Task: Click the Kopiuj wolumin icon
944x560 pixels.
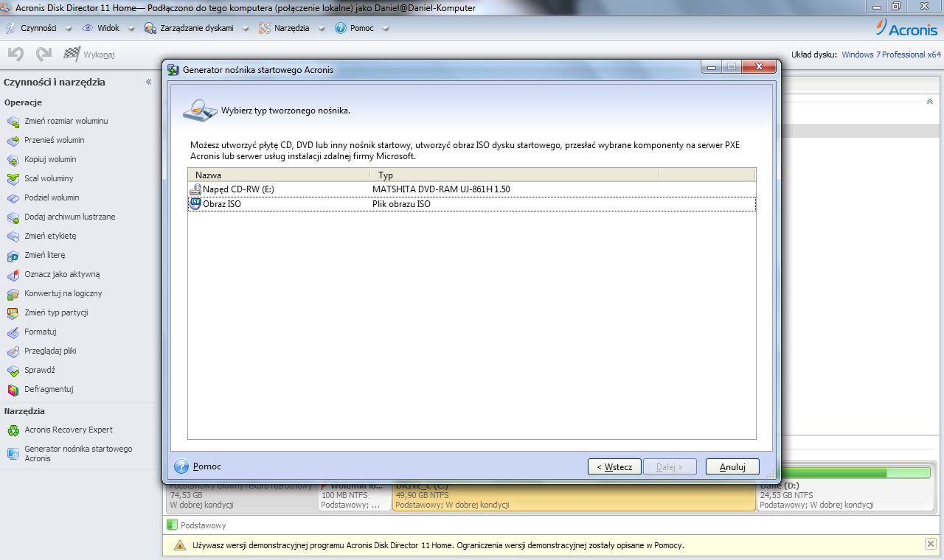Action: tap(13, 159)
